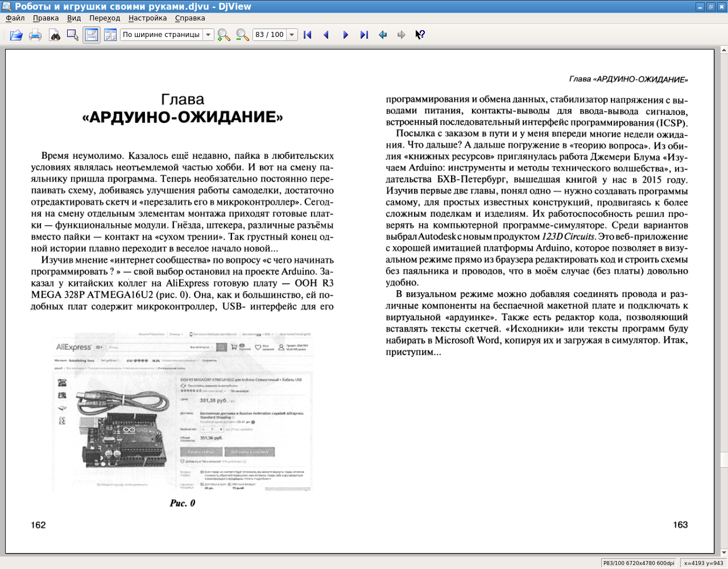
Task: Click the What's This help icon
Action: (x=420, y=35)
